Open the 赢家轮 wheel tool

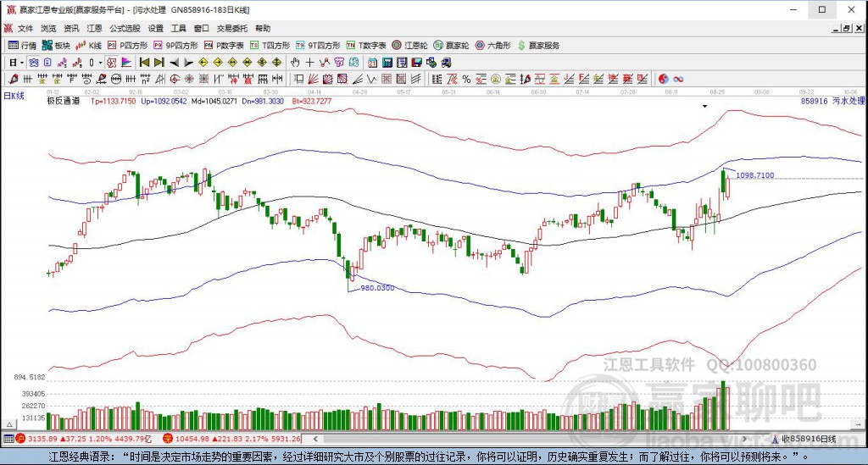point(451,46)
